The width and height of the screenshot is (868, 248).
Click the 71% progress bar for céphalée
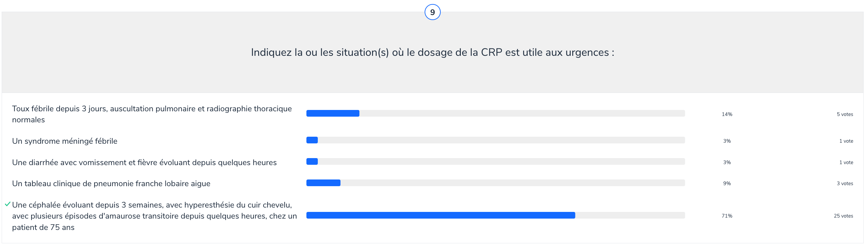pyautogui.click(x=495, y=215)
